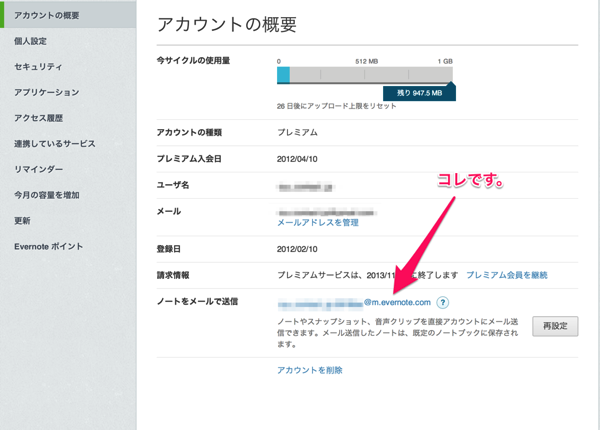Select 更新 in the sidebar
The width and height of the screenshot is (600, 430).
tap(22, 220)
